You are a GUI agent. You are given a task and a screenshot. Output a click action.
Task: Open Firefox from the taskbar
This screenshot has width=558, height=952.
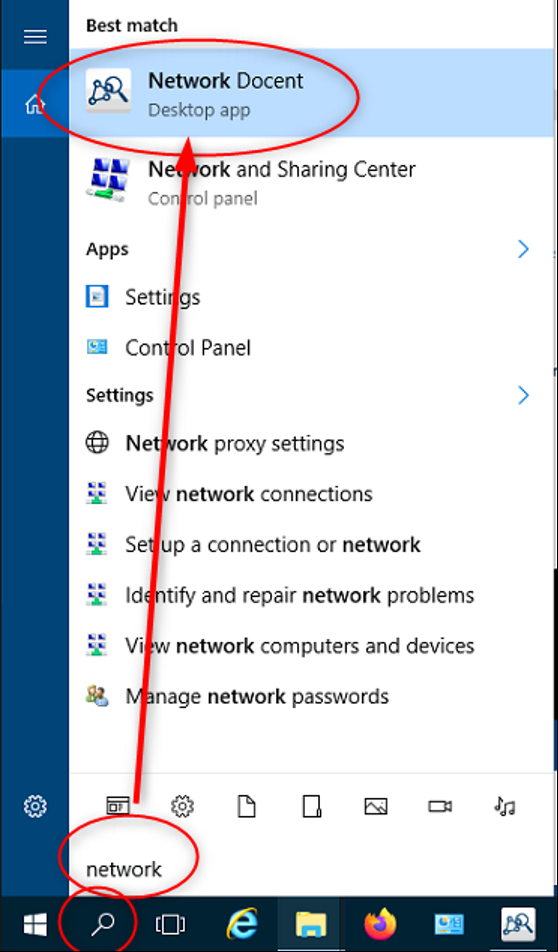(380, 924)
